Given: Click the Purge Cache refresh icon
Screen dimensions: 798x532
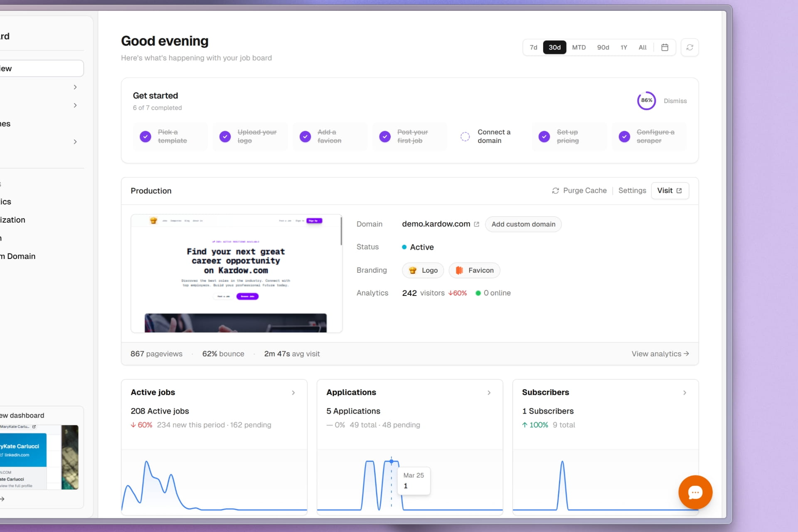Looking at the screenshot, I should point(556,190).
